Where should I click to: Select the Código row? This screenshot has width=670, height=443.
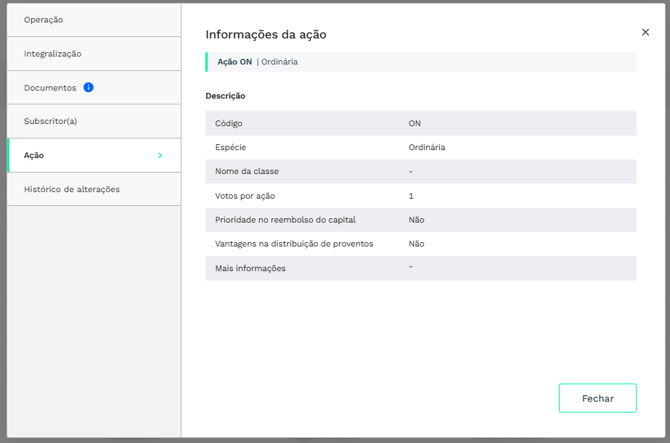420,123
